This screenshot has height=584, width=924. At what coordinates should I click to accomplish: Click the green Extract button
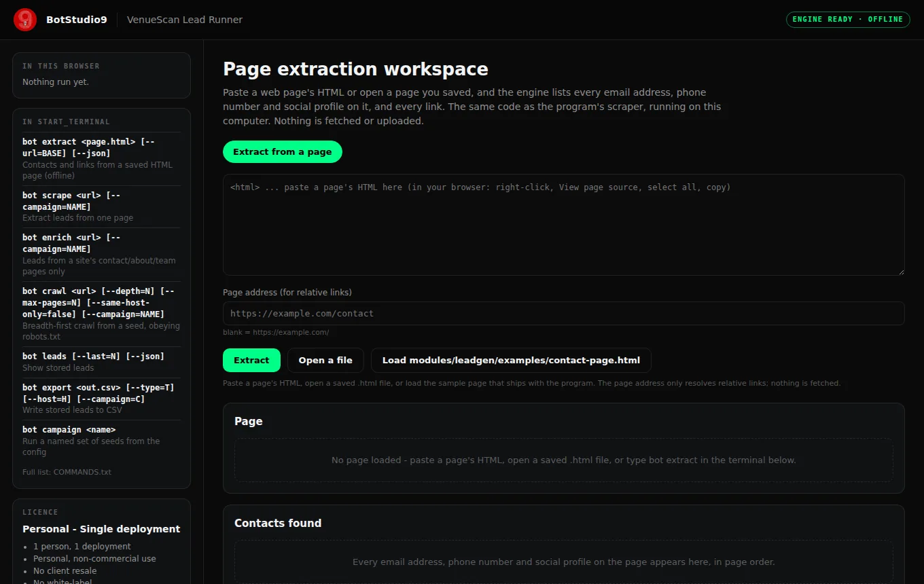click(251, 361)
